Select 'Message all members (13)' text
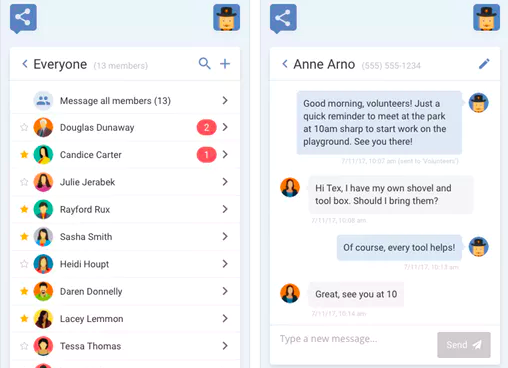 (x=115, y=101)
